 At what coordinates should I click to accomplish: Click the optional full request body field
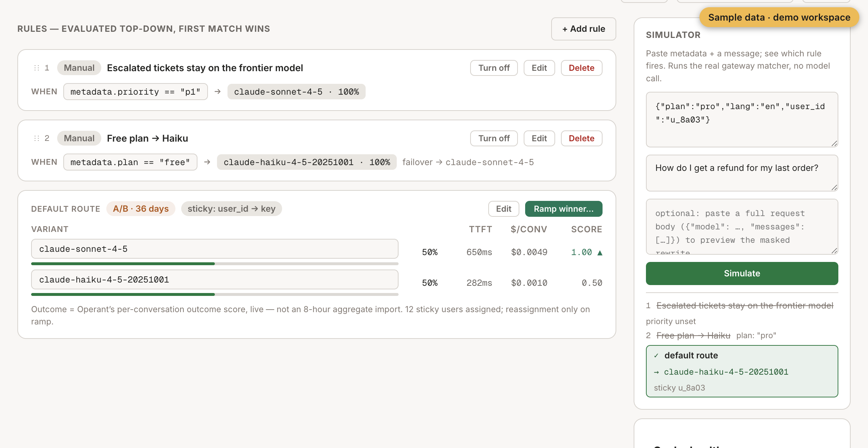[x=742, y=227]
